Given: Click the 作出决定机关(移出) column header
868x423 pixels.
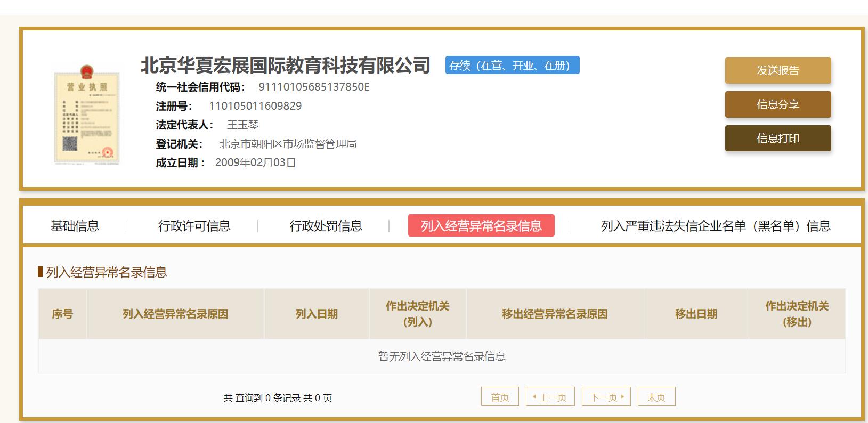Looking at the screenshot, I should [x=797, y=314].
